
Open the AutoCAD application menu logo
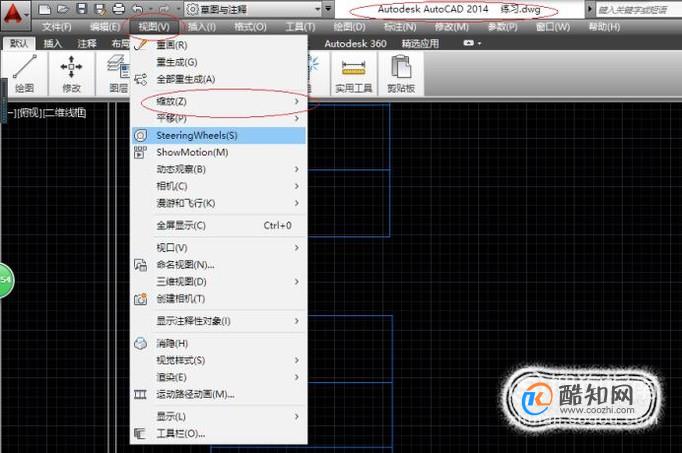[14, 14]
